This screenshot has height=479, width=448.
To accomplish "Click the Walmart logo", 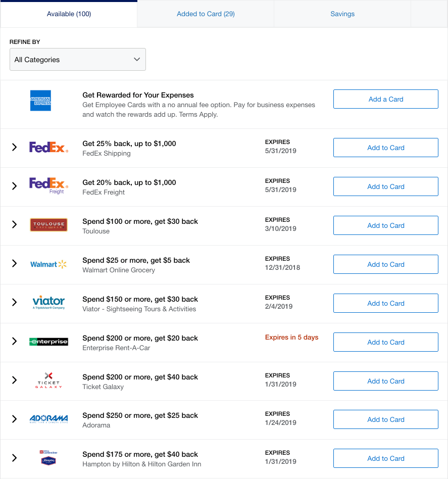I will (x=48, y=264).
